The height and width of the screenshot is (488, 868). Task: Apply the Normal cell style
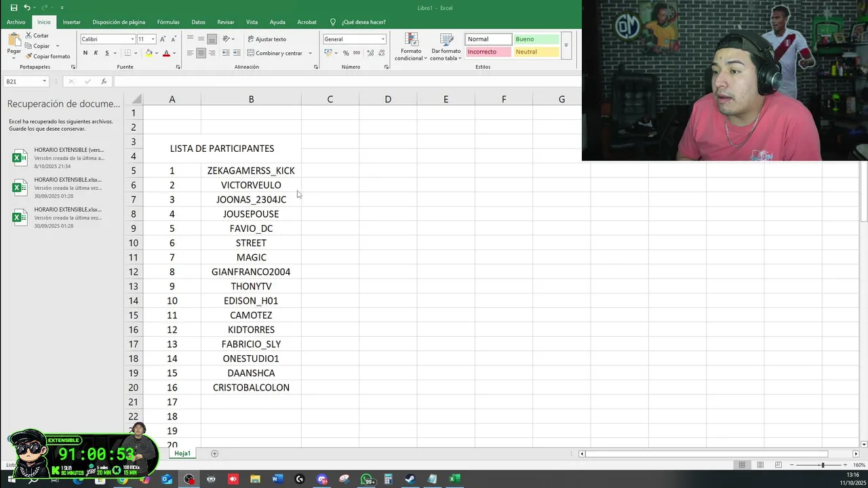488,39
